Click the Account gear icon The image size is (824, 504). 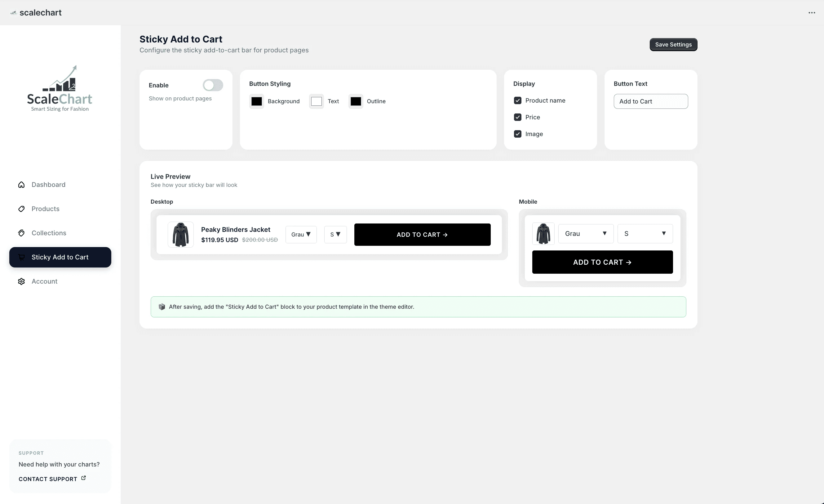coord(21,281)
